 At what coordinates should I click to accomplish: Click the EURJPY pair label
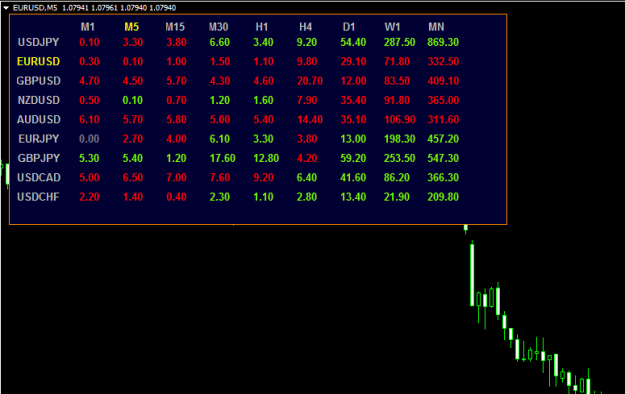point(38,139)
